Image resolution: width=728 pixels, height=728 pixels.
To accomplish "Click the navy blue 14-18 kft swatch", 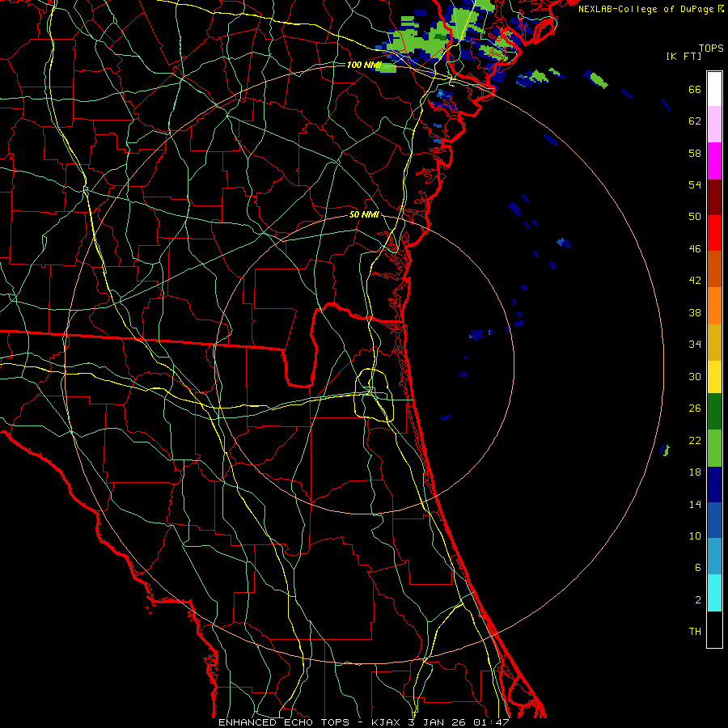I will coord(714,485).
